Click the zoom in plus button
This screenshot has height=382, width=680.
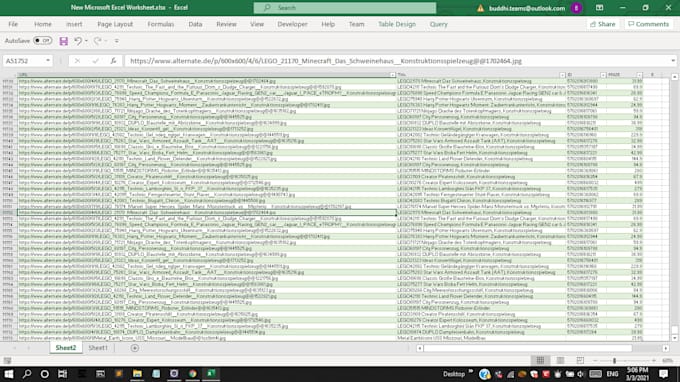coord(654,360)
